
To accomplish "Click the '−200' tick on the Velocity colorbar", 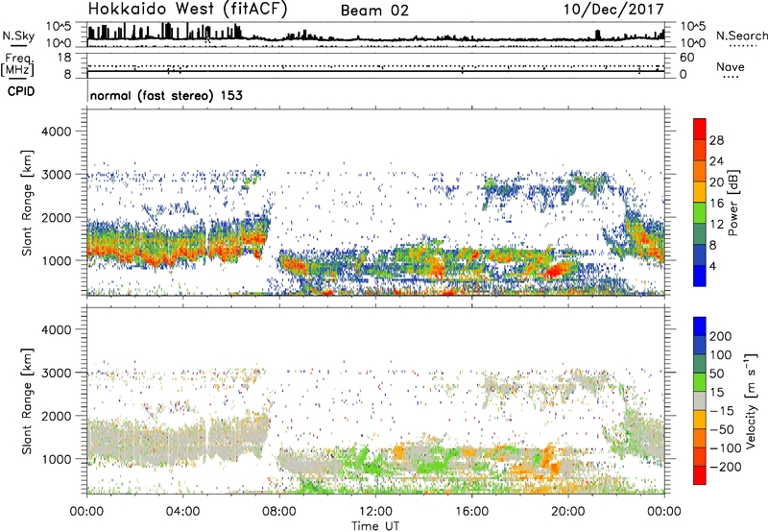I will (x=726, y=467).
